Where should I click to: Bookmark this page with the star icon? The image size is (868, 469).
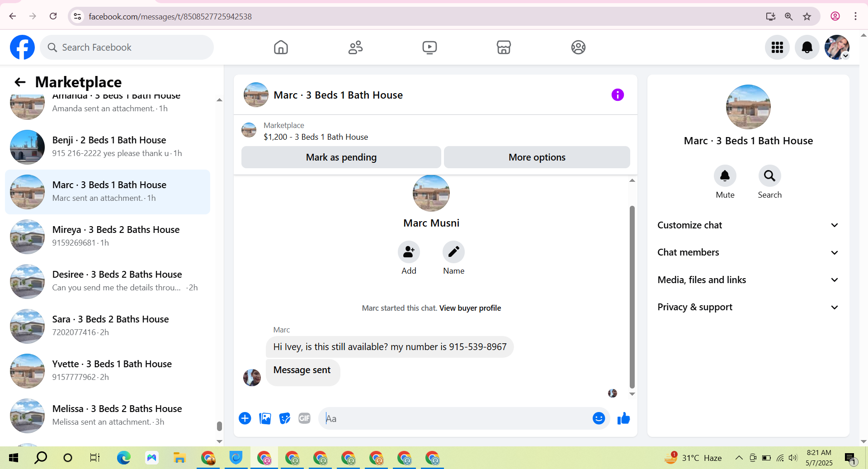pos(807,16)
